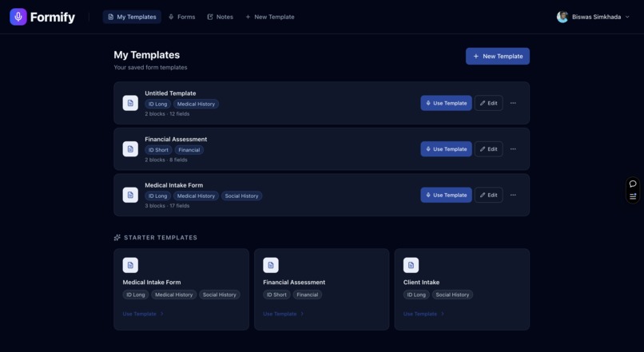644x352 pixels.
Task: Click the blue New Template button
Action: pyautogui.click(x=497, y=56)
